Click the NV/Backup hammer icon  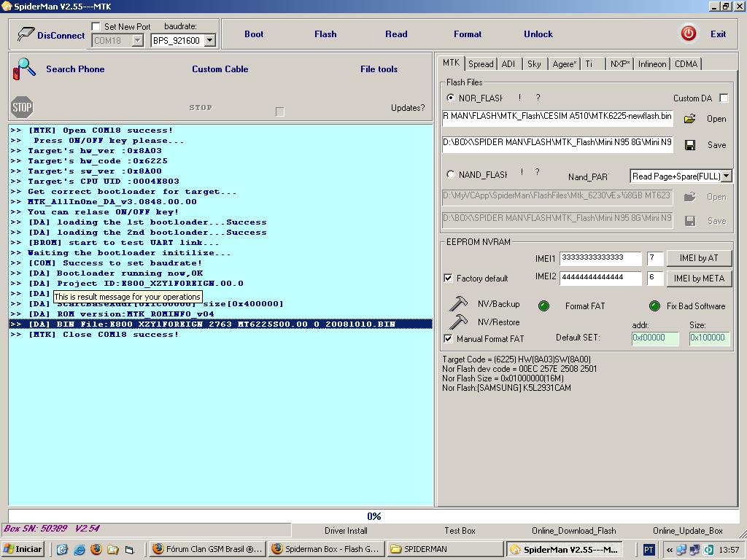458,303
